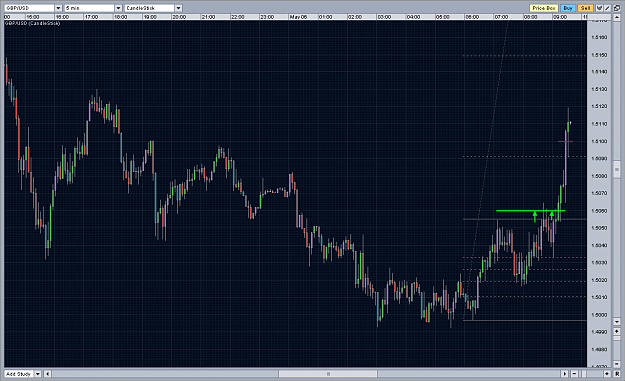The width and height of the screenshot is (625, 381).
Task: Click the R reset button
Action: (x=617, y=374)
